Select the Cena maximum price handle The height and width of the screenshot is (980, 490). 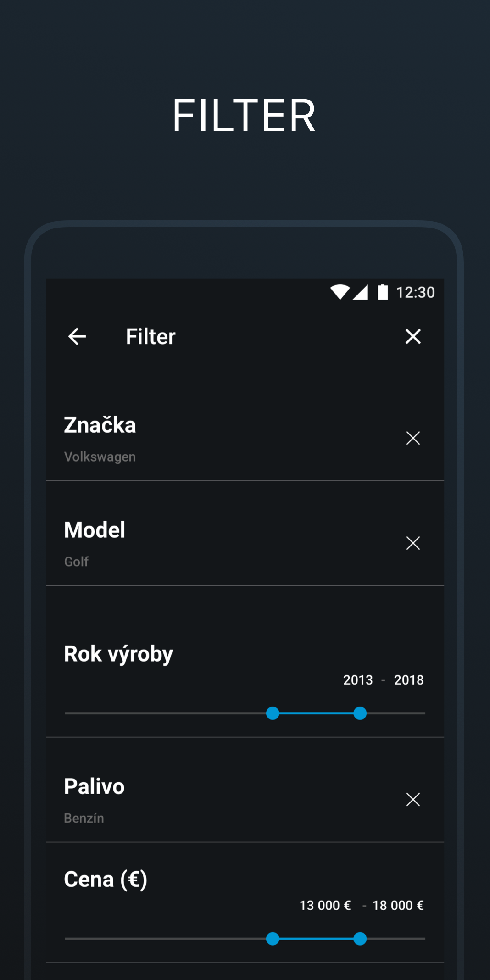(360, 939)
